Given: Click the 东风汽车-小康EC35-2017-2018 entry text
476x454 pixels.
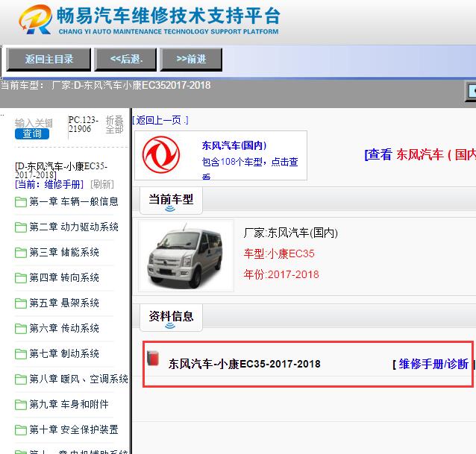Looking at the screenshot, I should 245,364.
